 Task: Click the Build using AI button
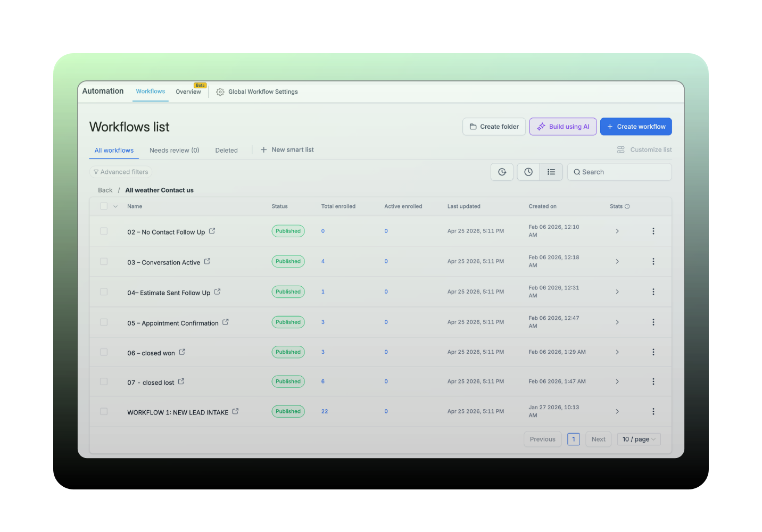point(563,127)
